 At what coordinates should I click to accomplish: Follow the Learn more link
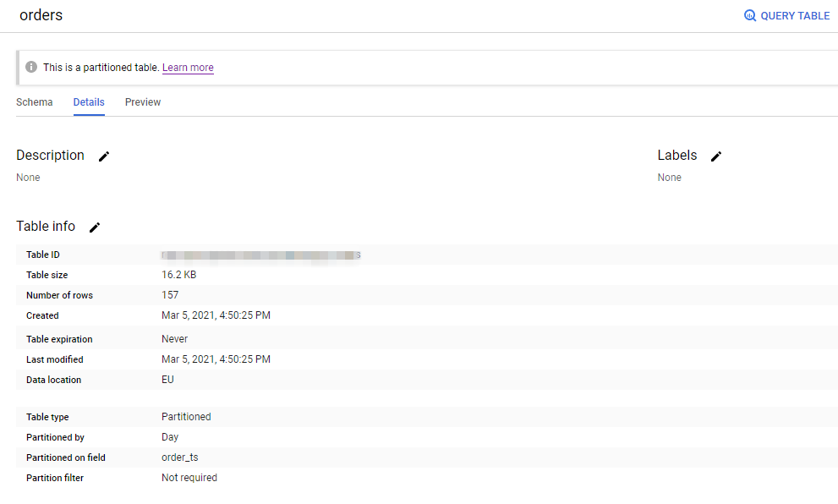188,68
